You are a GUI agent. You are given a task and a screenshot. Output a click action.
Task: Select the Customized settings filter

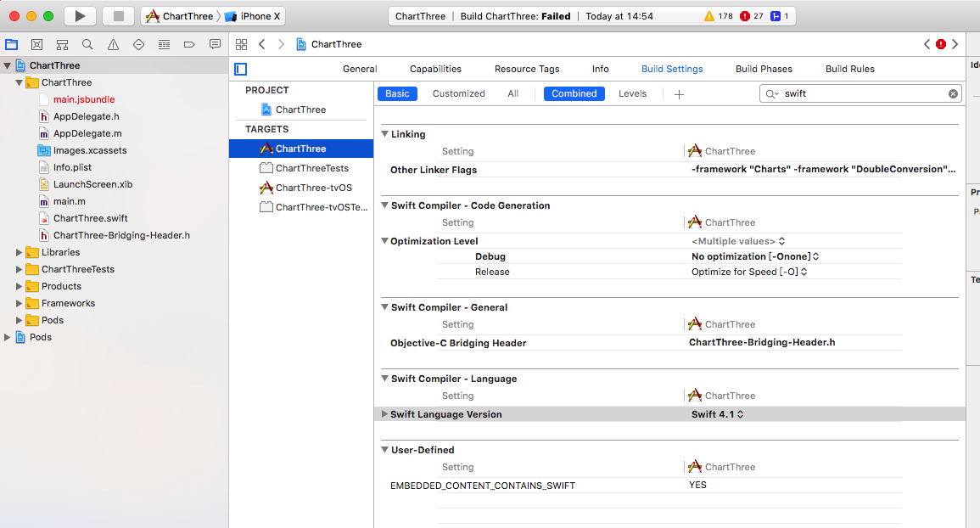(x=458, y=93)
